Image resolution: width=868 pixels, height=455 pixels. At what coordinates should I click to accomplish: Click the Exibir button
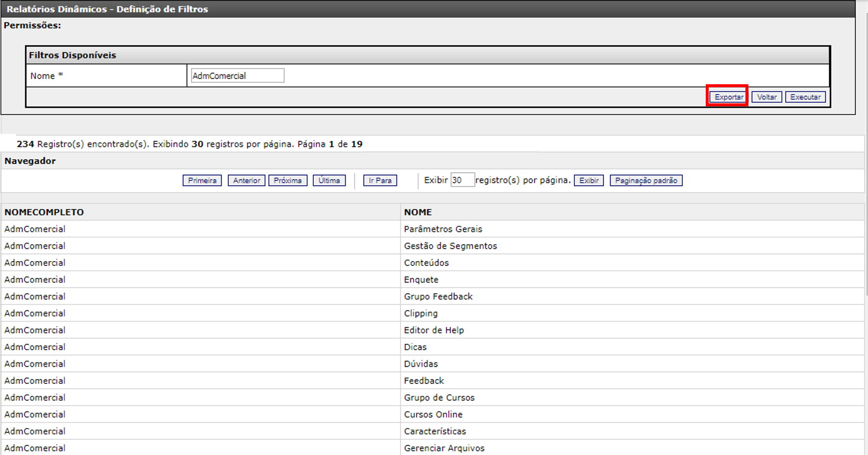(x=589, y=180)
